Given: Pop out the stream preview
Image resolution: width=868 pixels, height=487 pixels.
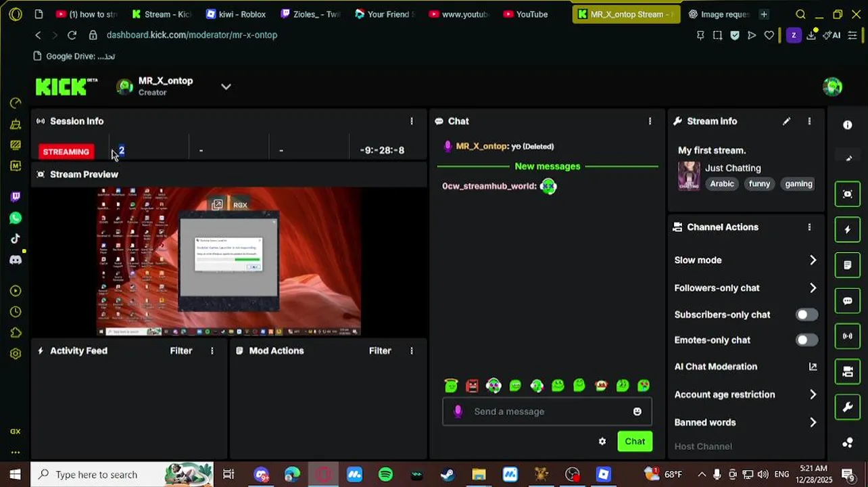Looking at the screenshot, I should (217, 205).
